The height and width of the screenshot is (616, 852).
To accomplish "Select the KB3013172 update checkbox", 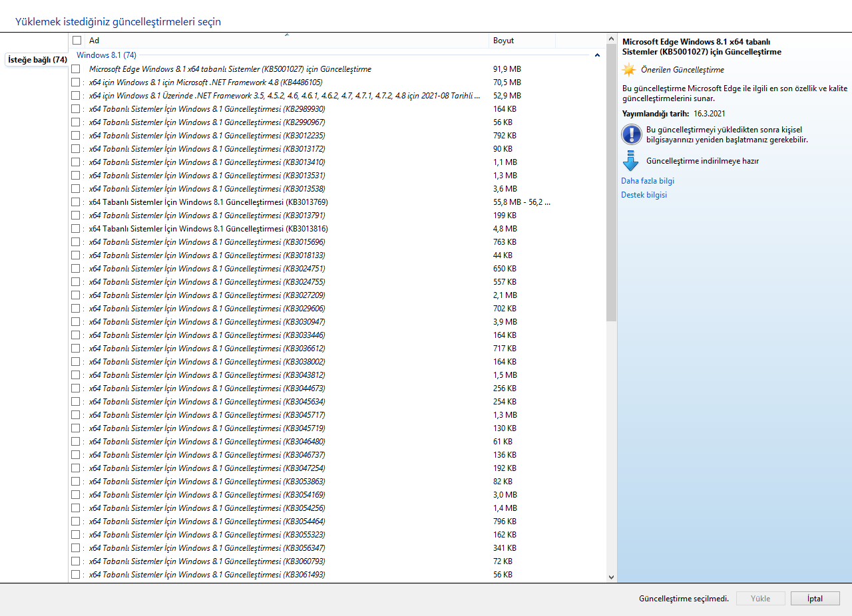I will (76, 149).
